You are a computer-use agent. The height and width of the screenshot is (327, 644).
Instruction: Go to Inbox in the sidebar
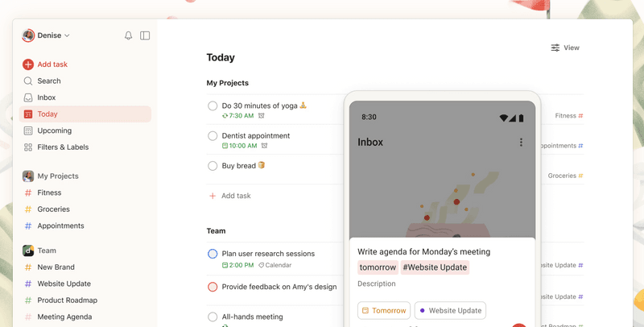(x=46, y=97)
